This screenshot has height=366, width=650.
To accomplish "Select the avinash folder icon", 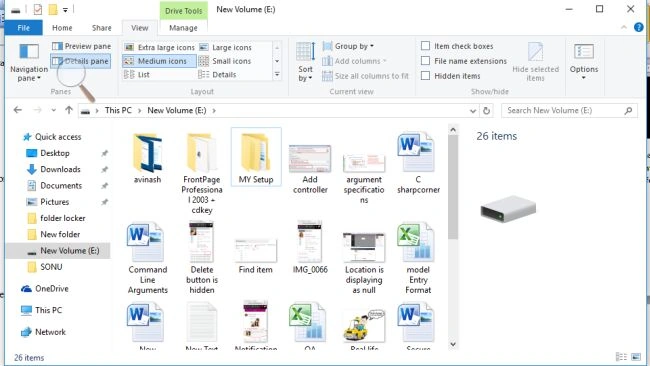I will pyautogui.click(x=147, y=158).
